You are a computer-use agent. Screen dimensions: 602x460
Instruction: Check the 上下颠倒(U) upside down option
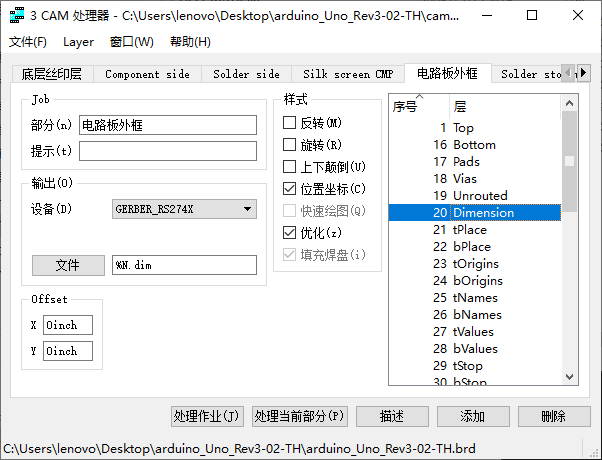click(291, 167)
